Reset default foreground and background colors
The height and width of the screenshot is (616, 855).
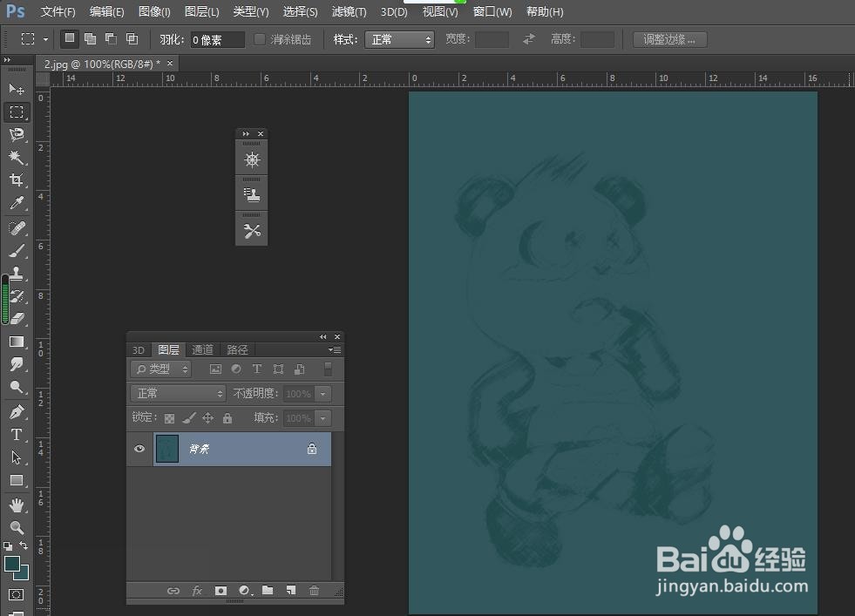click(x=8, y=545)
